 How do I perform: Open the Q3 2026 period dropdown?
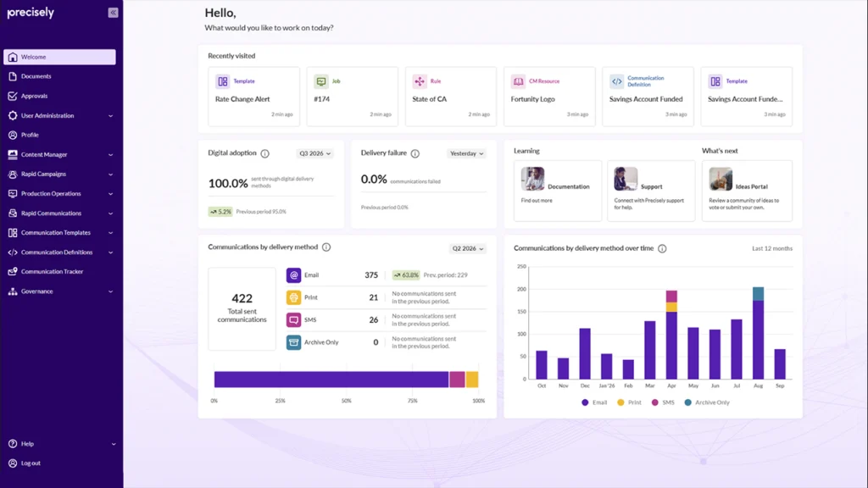tap(315, 153)
